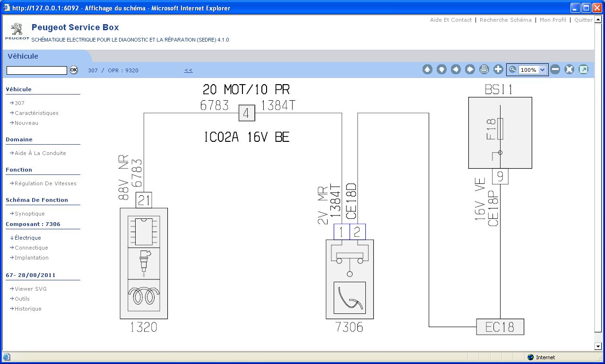Click the vehicle search input field
Screen dimensions: 605x364
point(37,70)
